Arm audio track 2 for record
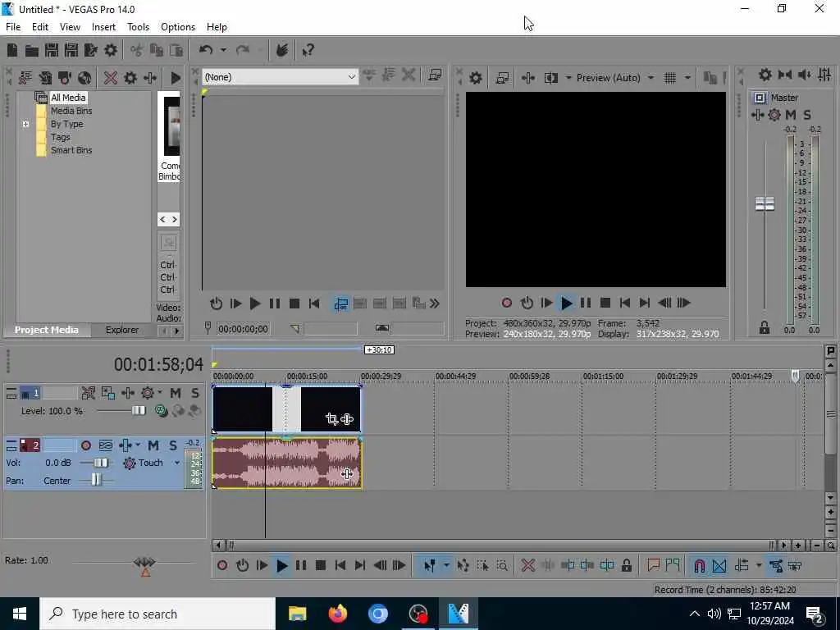Image resolution: width=840 pixels, height=630 pixels. pyautogui.click(x=85, y=445)
